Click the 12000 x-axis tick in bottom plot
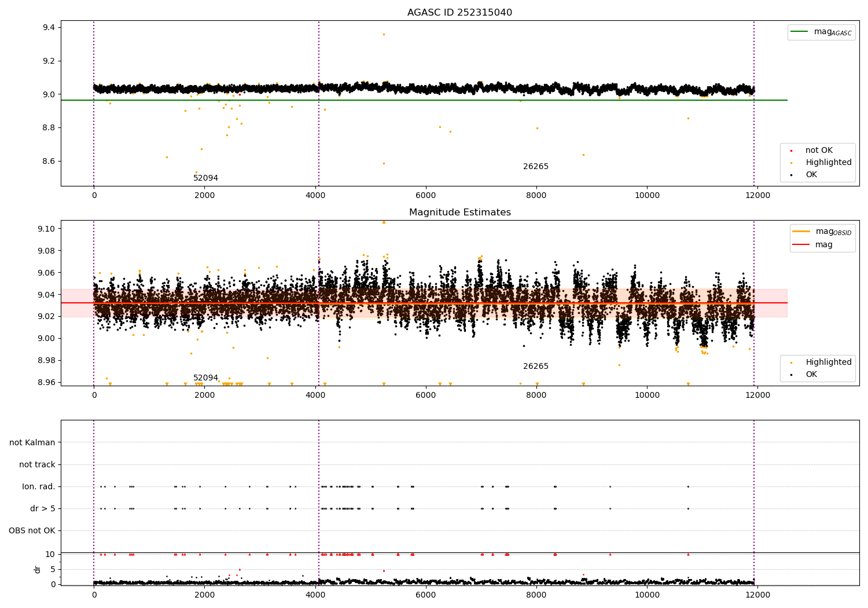 [757, 595]
